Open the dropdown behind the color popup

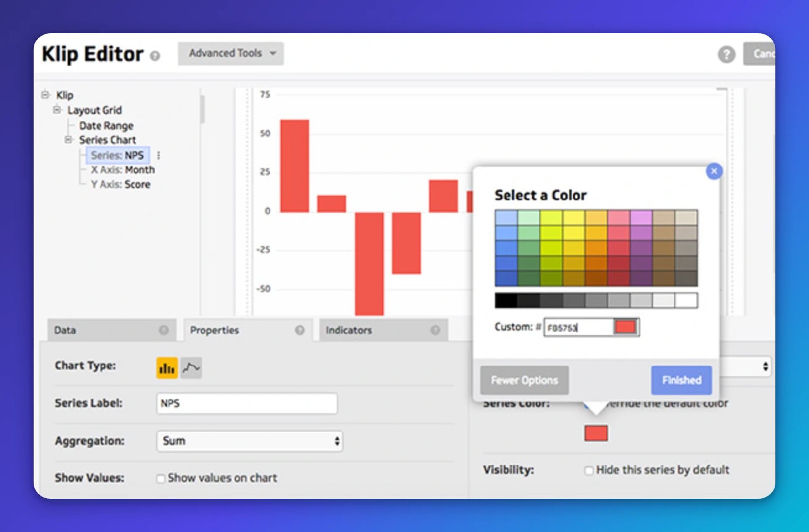click(746, 366)
